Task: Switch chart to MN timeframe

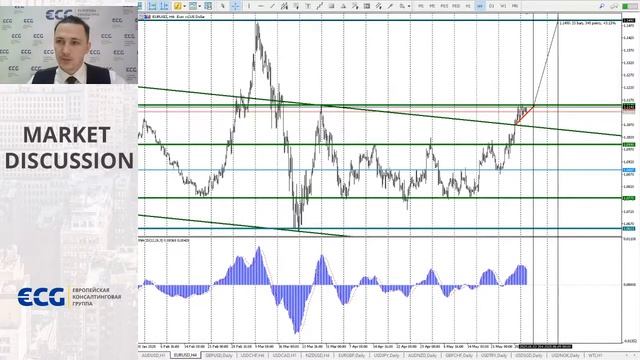Action: click(x=515, y=6)
